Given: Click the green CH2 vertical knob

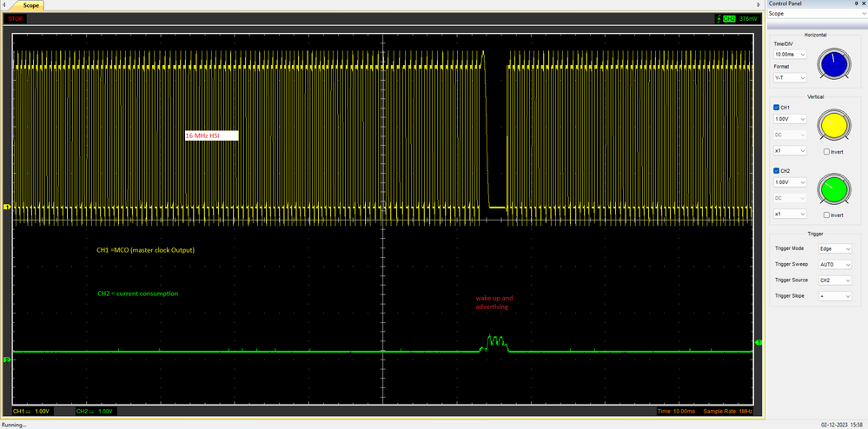Looking at the screenshot, I should pyautogui.click(x=835, y=188).
